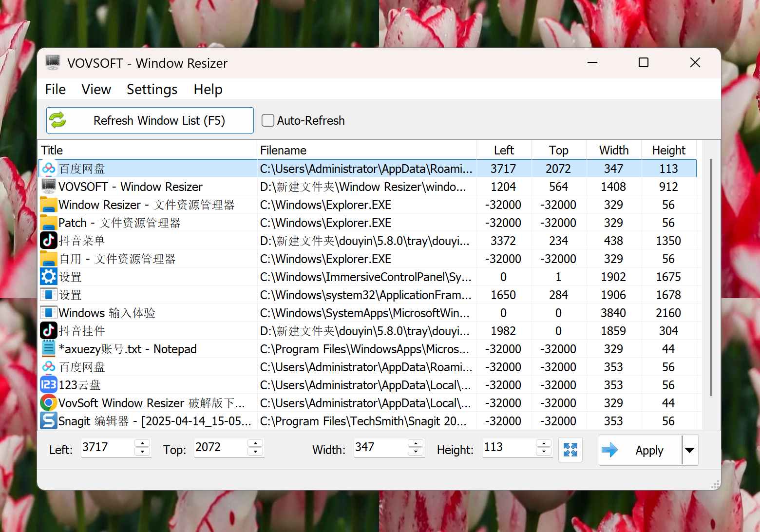760x532 pixels.
Task: Open the File menu
Action: (x=56, y=90)
